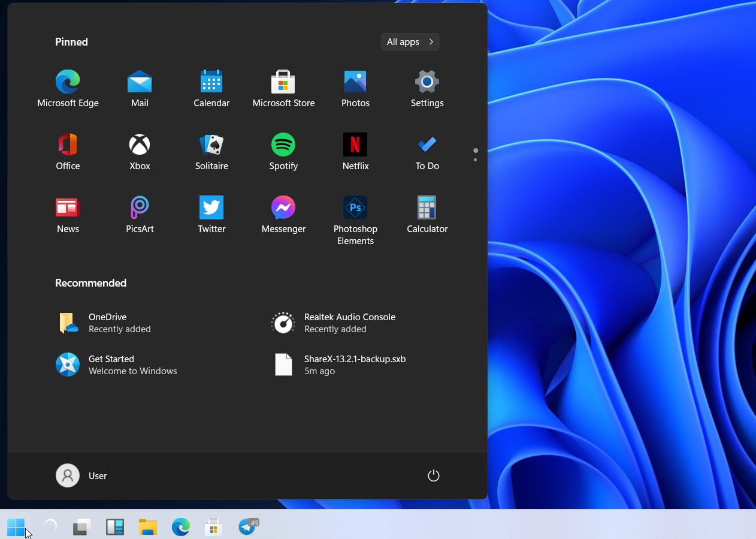756x539 pixels.
Task: Open search from the taskbar
Action: (50, 526)
